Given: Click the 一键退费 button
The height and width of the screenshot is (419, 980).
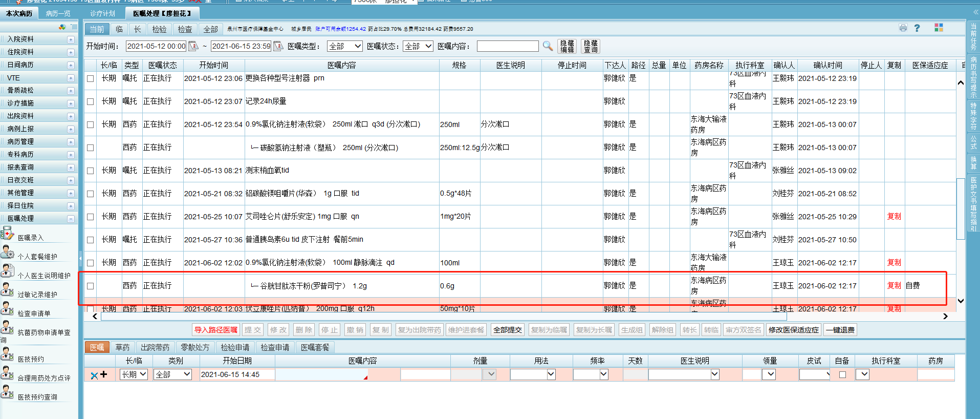Looking at the screenshot, I should click(840, 330).
